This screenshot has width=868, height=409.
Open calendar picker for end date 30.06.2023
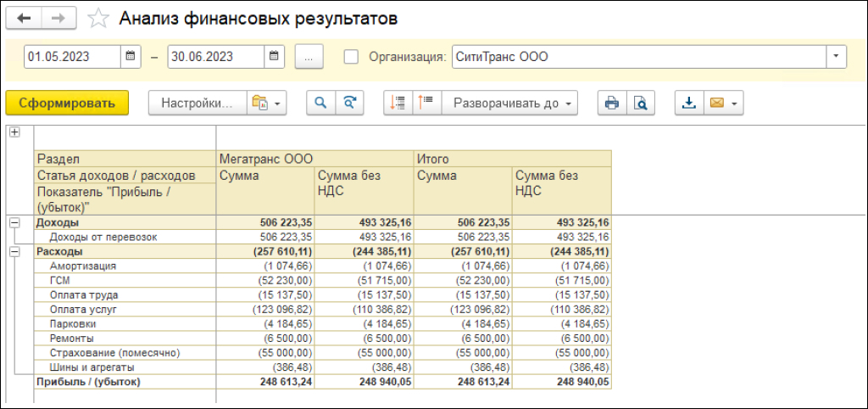(274, 57)
